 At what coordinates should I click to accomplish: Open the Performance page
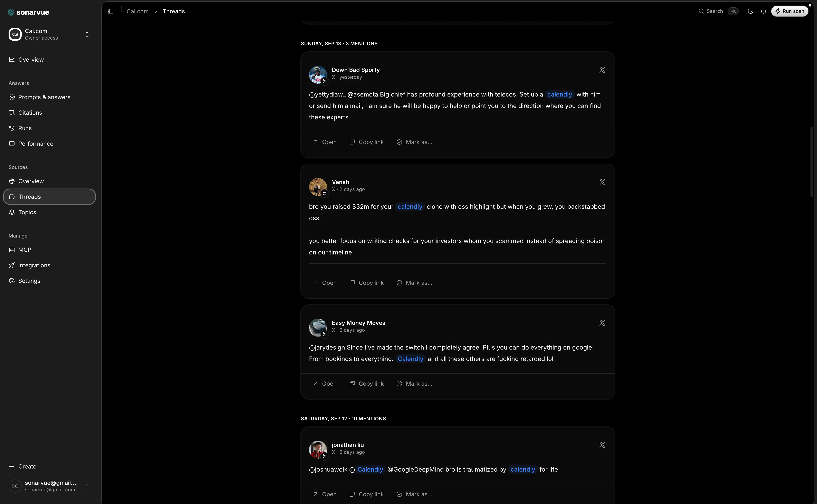click(x=49, y=144)
